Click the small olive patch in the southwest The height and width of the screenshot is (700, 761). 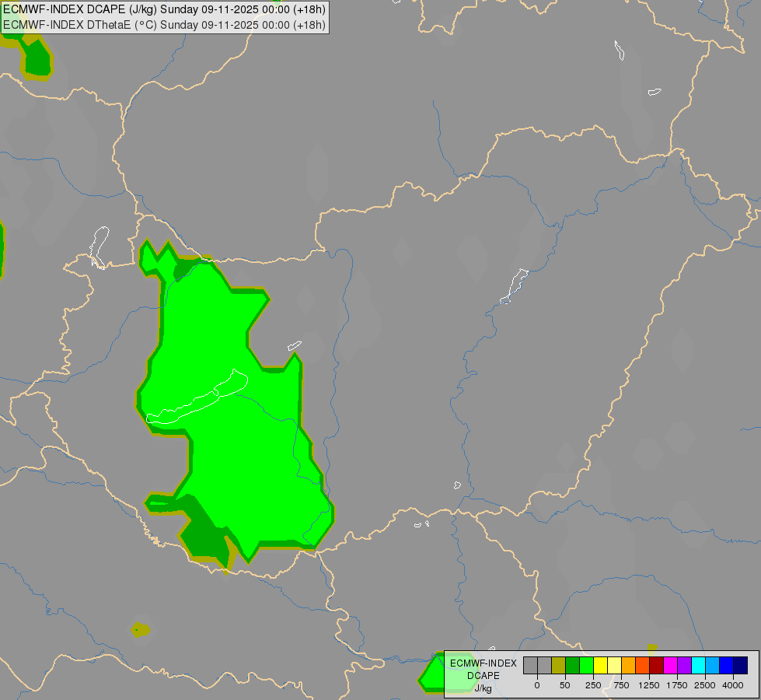pos(140,630)
